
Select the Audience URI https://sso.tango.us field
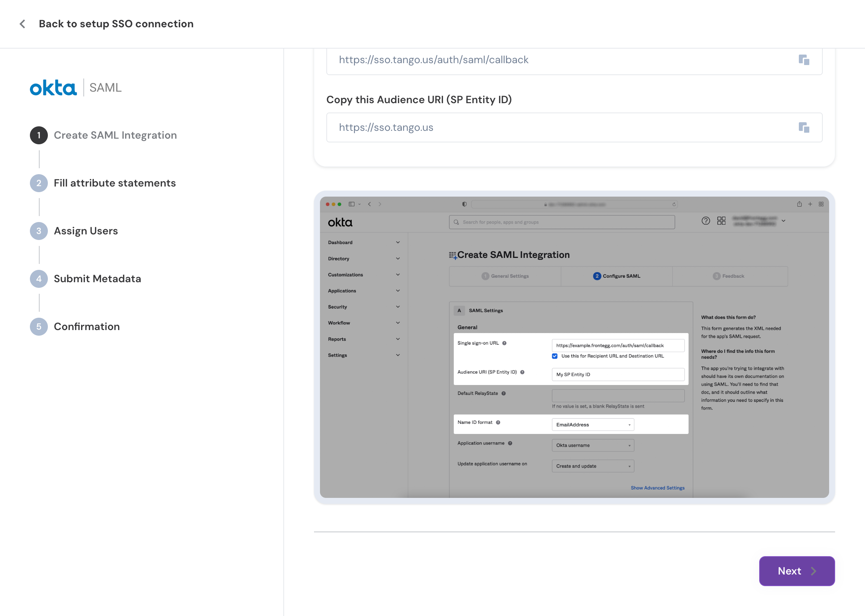pos(574,127)
